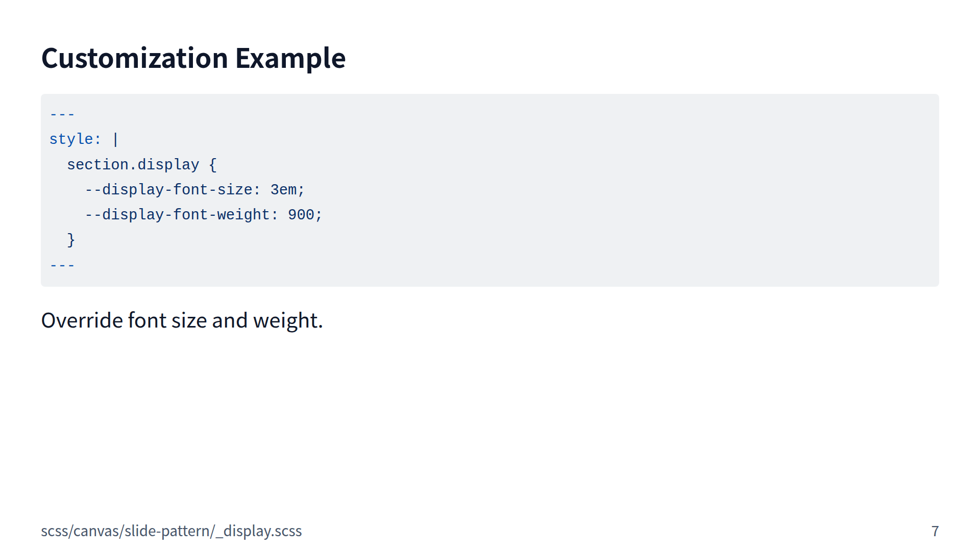Click the "section.display" selector text
Image resolution: width=980 pixels, height=551 pixels.
pos(133,165)
